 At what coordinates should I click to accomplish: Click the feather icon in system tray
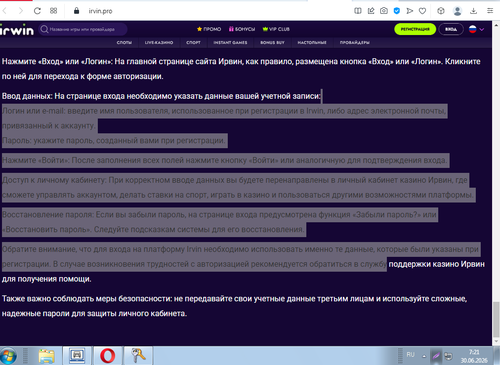(436, 356)
